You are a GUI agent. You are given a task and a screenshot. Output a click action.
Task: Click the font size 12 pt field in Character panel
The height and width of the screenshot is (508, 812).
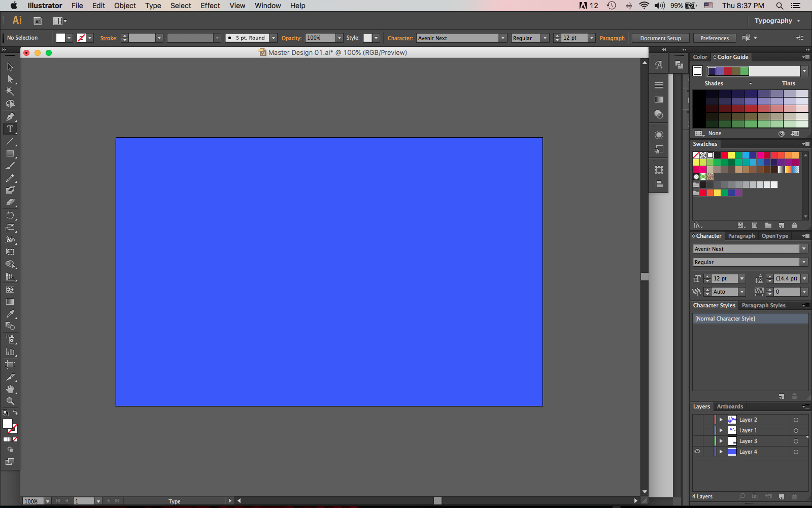click(724, 278)
